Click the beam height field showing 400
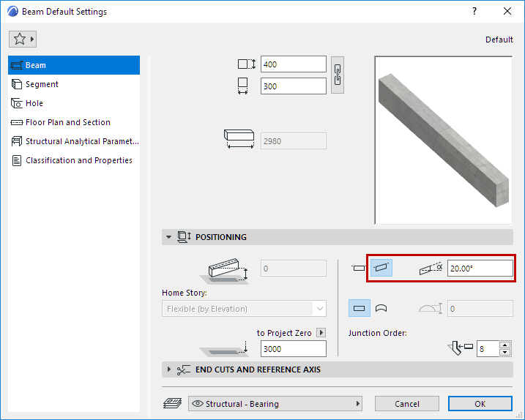Image resolution: width=525 pixels, height=420 pixels. click(x=294, y=64)
